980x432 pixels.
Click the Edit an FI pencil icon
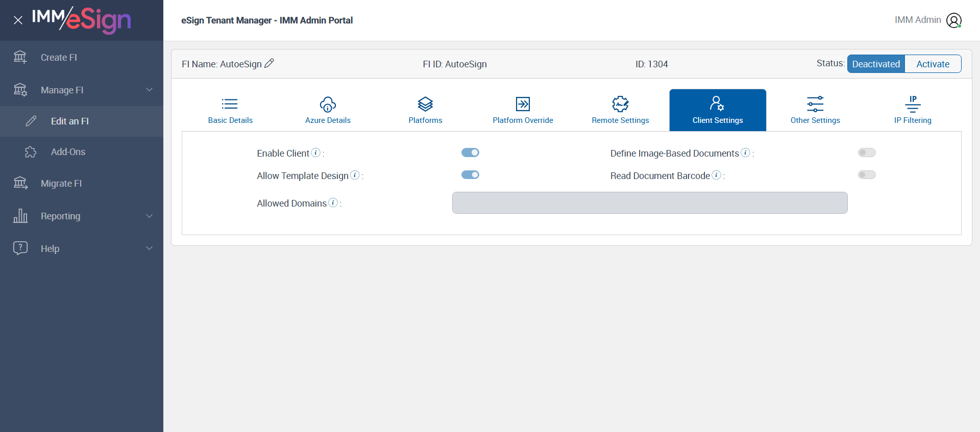31,121
